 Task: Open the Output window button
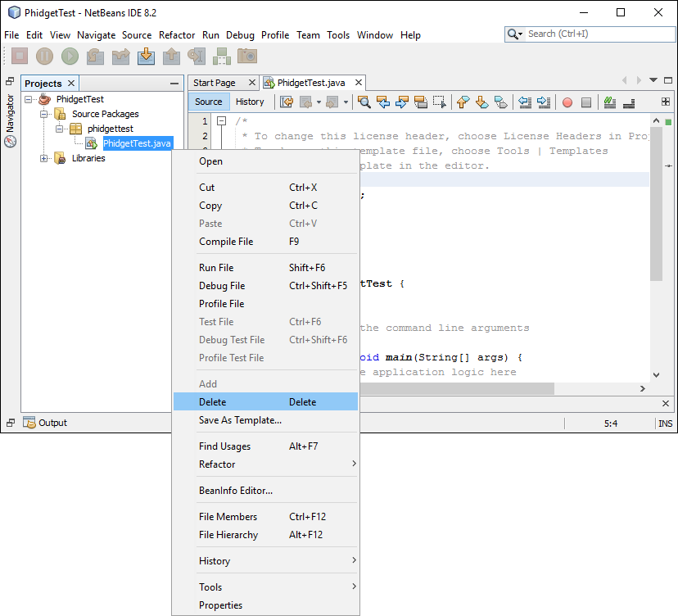(x=45, y=423)
